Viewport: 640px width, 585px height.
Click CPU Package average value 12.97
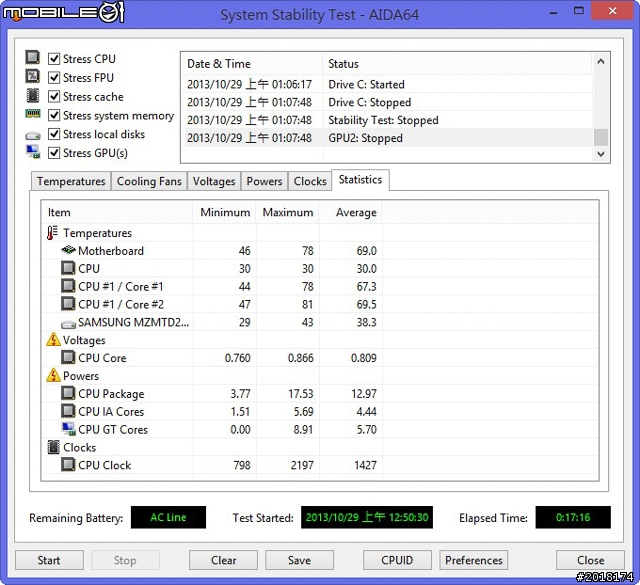[364, 394]
